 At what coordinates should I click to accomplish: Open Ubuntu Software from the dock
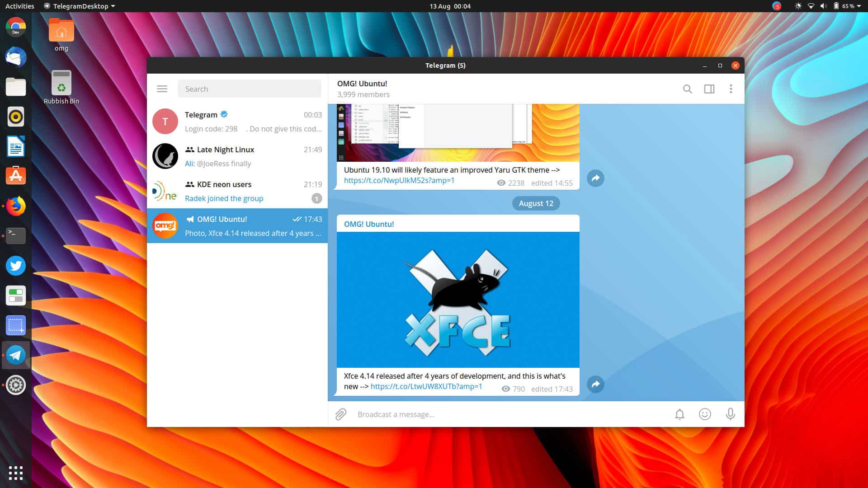point(16,176)
